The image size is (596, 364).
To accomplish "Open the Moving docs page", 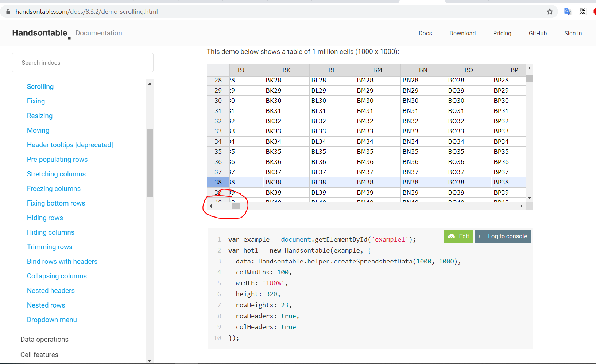I will (38, 130).
